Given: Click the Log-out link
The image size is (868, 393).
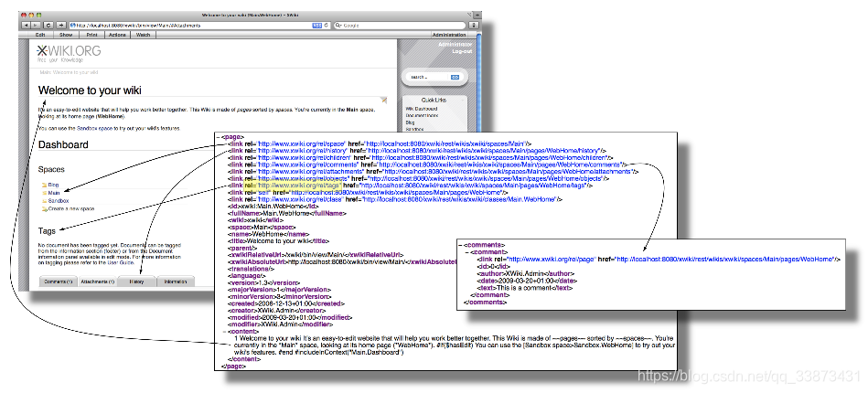Looking at the screenshot, I should [462, 51].
